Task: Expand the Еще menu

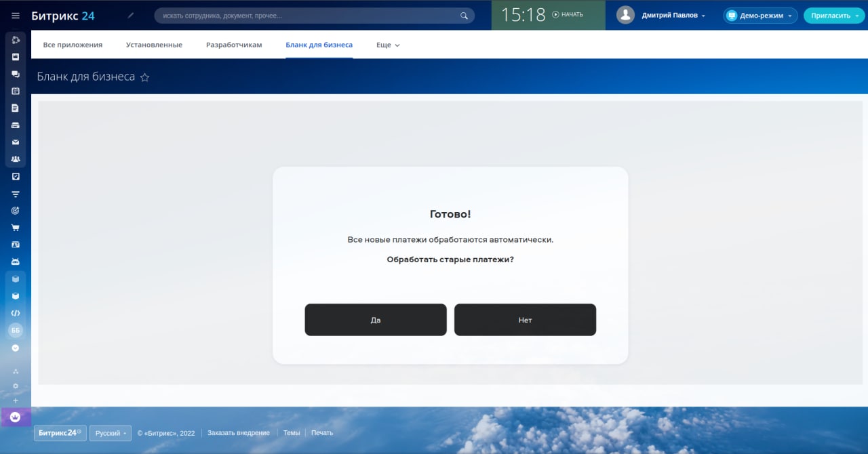Action: click(388, 45)
